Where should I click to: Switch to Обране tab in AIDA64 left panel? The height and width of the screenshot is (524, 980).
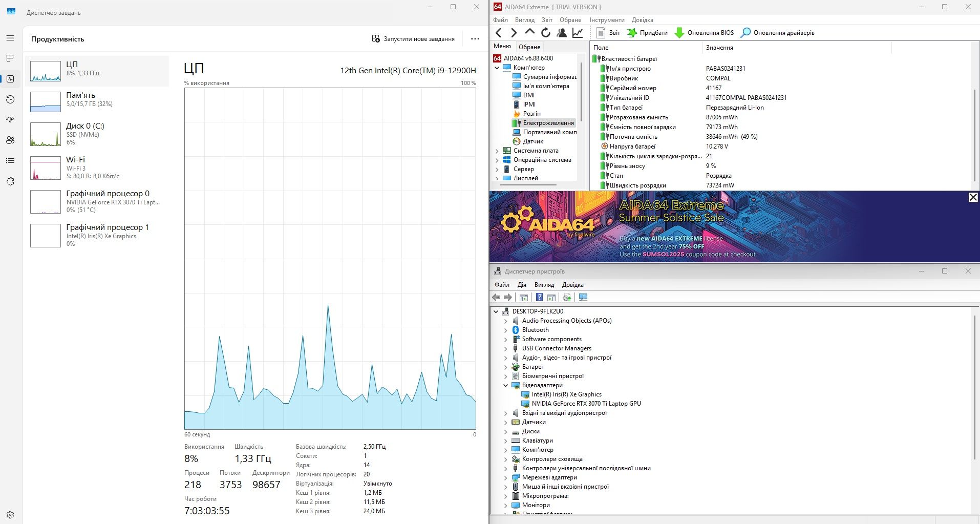point(529,47)
